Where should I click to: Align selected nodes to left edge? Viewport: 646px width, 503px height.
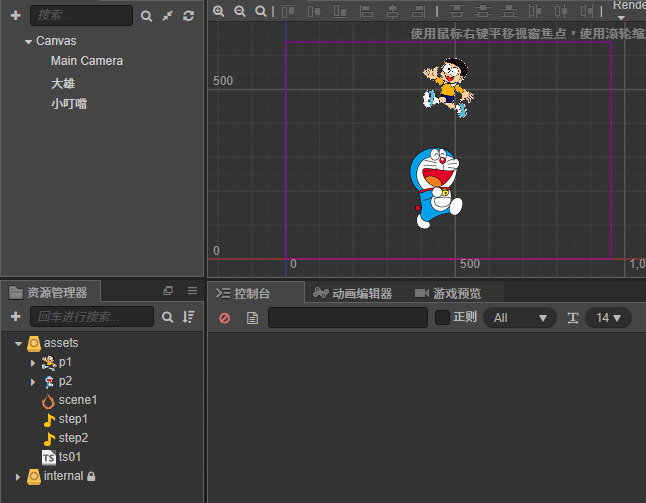click(366, 11)
